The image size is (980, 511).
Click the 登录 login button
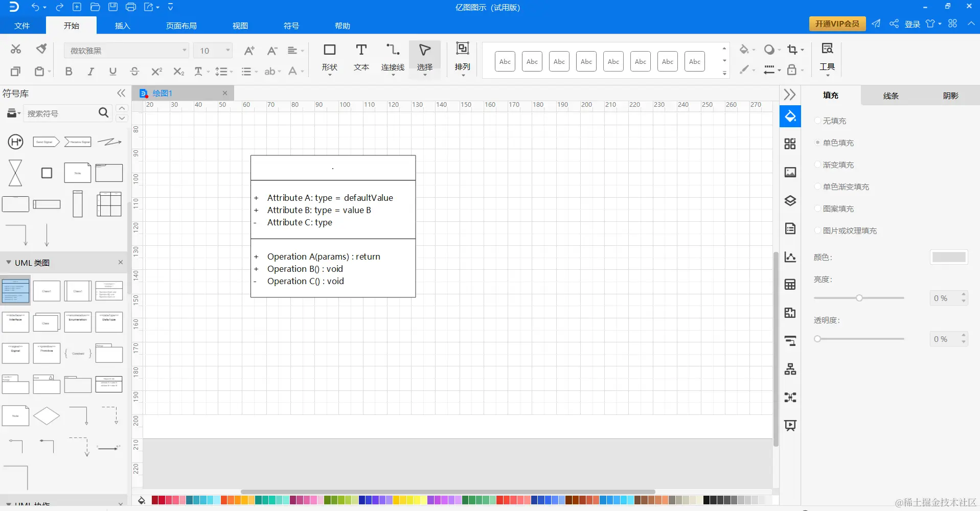pos(913,24)
